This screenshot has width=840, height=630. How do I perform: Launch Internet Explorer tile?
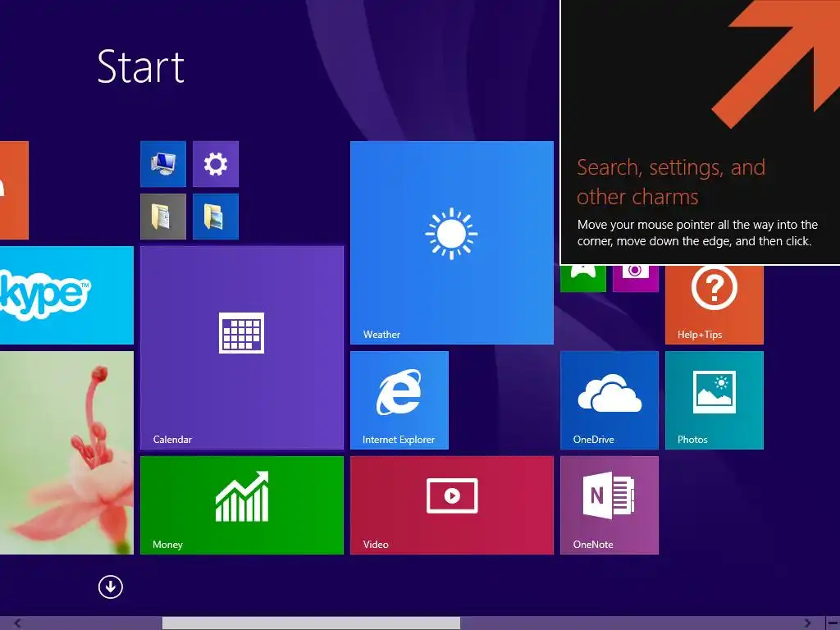[x=399, y=400]
